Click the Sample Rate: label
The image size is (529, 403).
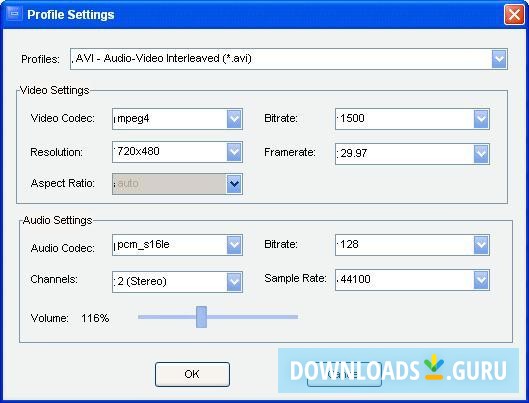pos(296,278)
